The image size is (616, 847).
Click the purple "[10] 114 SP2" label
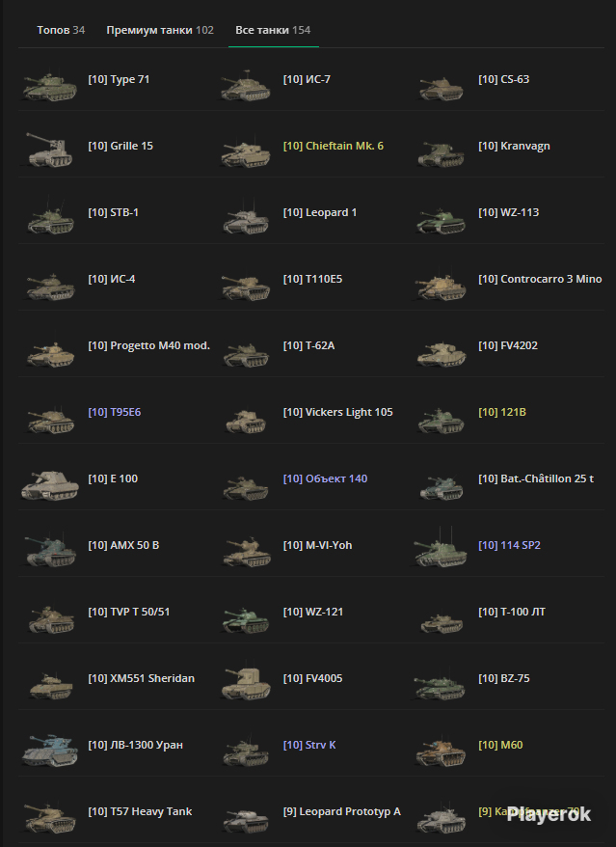click(509, 545)
